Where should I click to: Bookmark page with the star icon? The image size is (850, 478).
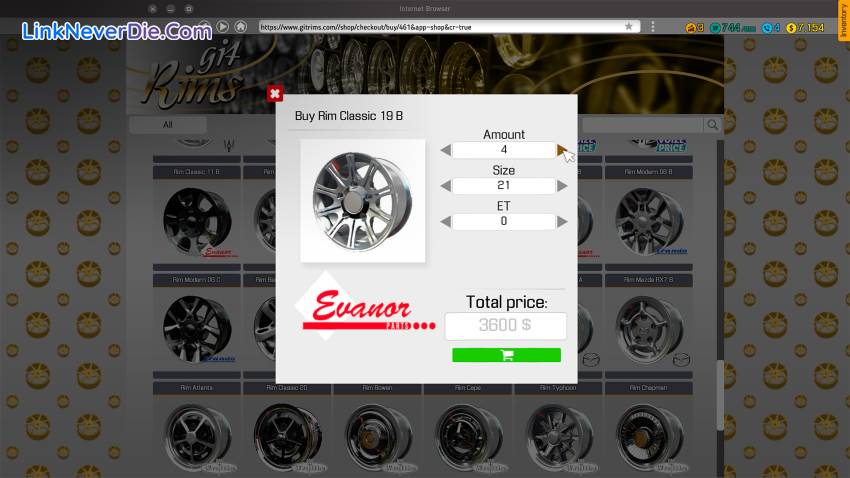pyautogui.click(x=628, y=27)
